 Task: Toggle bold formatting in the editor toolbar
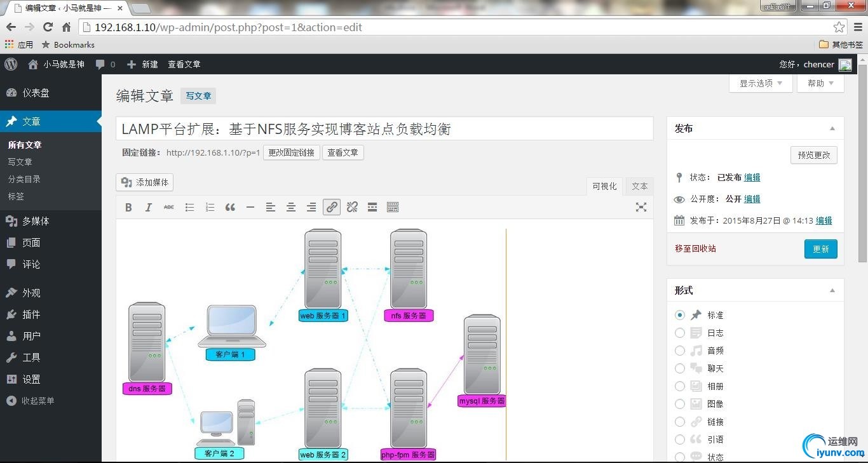128,207
